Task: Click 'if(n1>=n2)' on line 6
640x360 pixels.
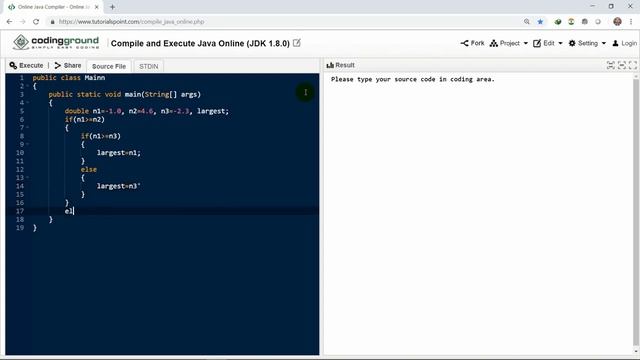Action: pos(84,119)
